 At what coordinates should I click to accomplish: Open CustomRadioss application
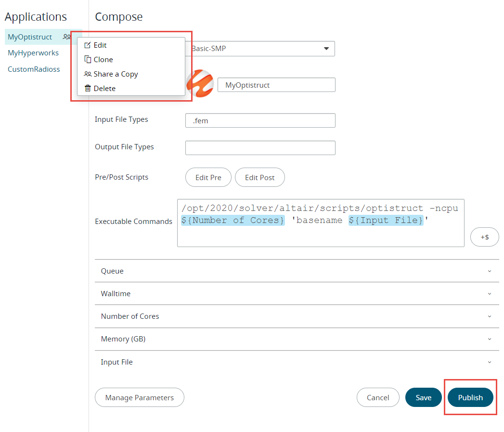click(34, 69)
